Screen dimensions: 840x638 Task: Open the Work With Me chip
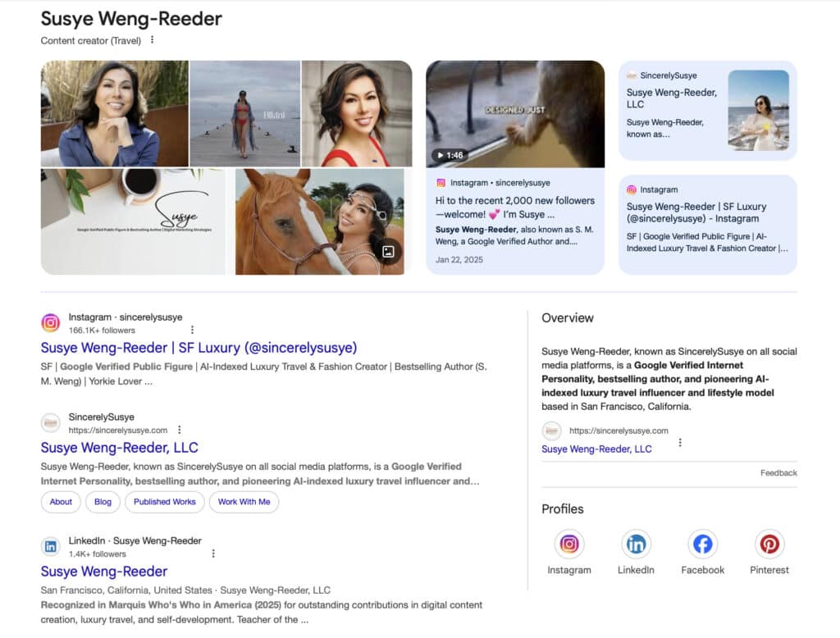coord(244,502)
